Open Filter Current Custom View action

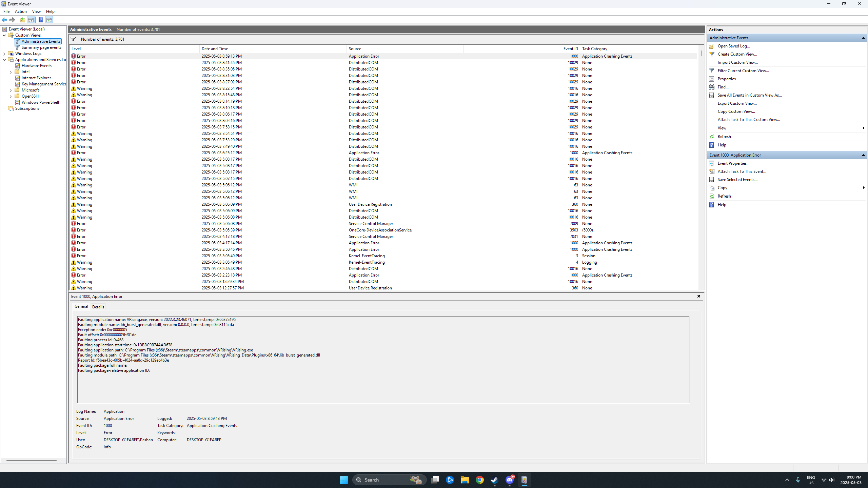click(x=743, y=70)
